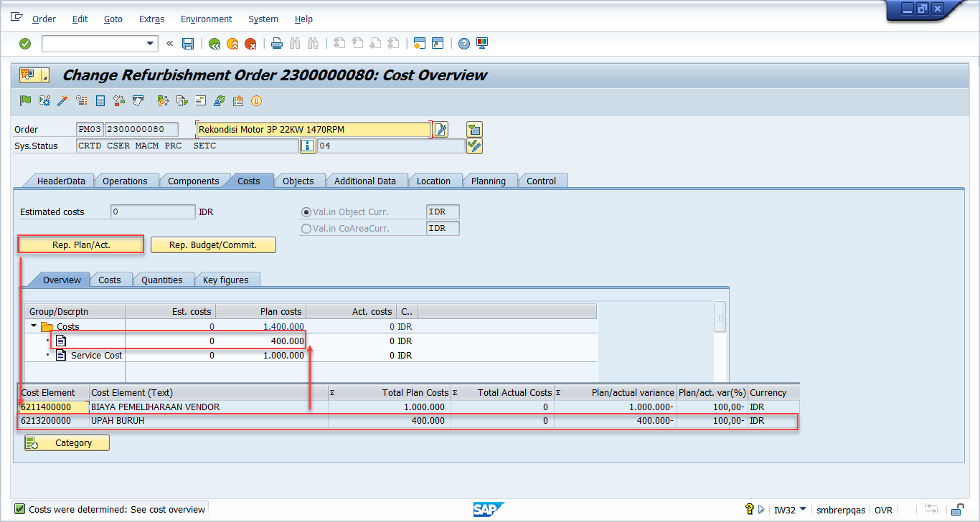Image resolution: width=980 pixels, height=522 pixels.
Task: Click the green flag Release icon
Action: coord(25,101)
